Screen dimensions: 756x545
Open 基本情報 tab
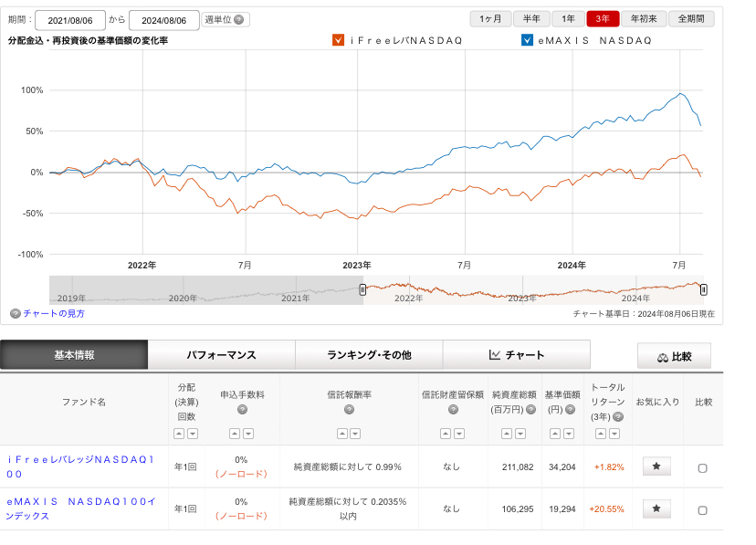[74, 354]
